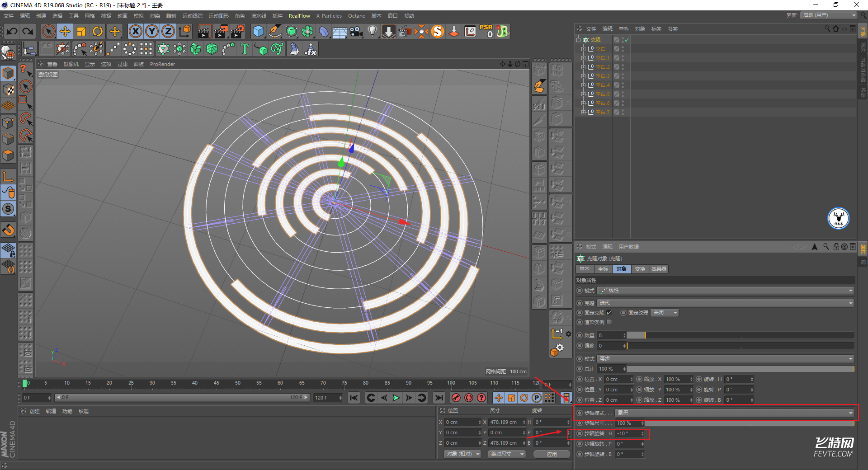Select the 空白.5 object row
Viewport: 868px width, 470px height.
(x=602, y=94)
